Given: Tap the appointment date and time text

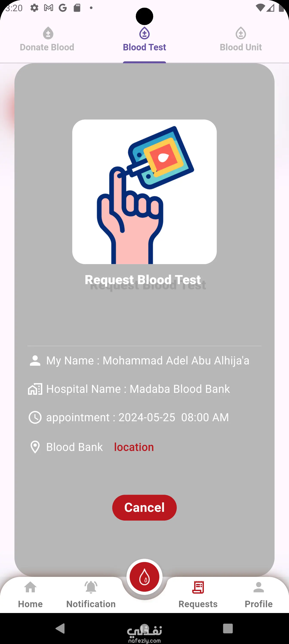Looking at the screenshot, I should coord(173,417).
